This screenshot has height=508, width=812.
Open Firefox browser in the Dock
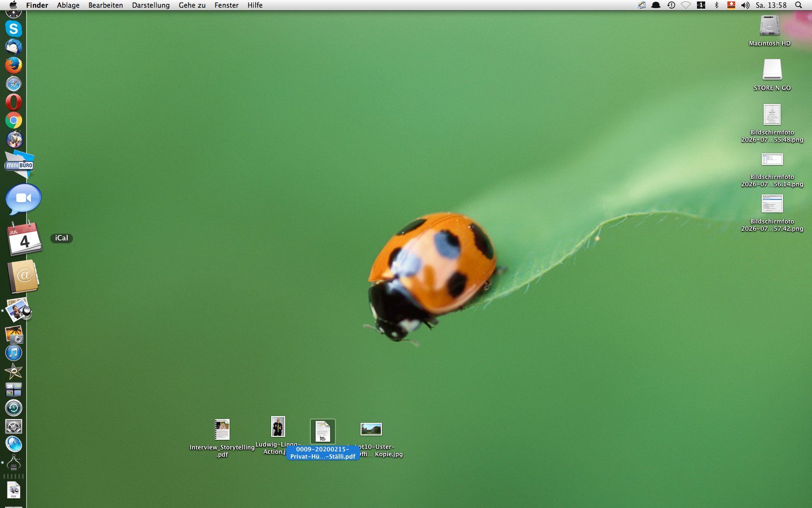pos(14,65)
